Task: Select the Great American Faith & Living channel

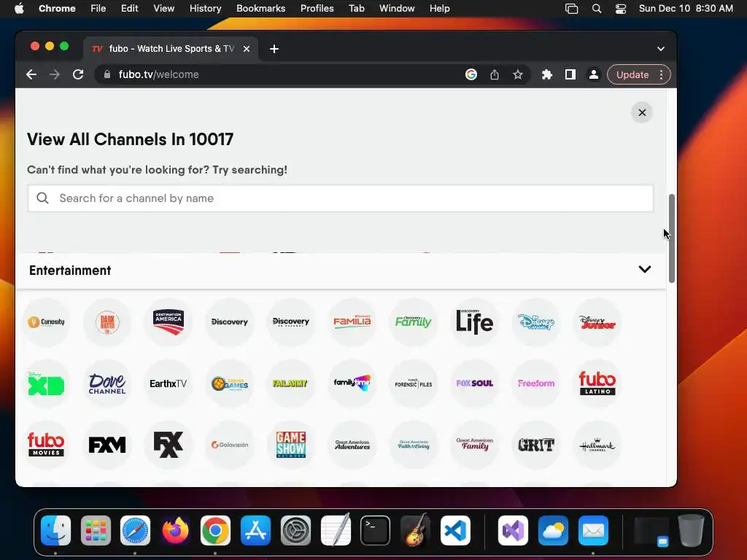Action: (x=413, y=445)
